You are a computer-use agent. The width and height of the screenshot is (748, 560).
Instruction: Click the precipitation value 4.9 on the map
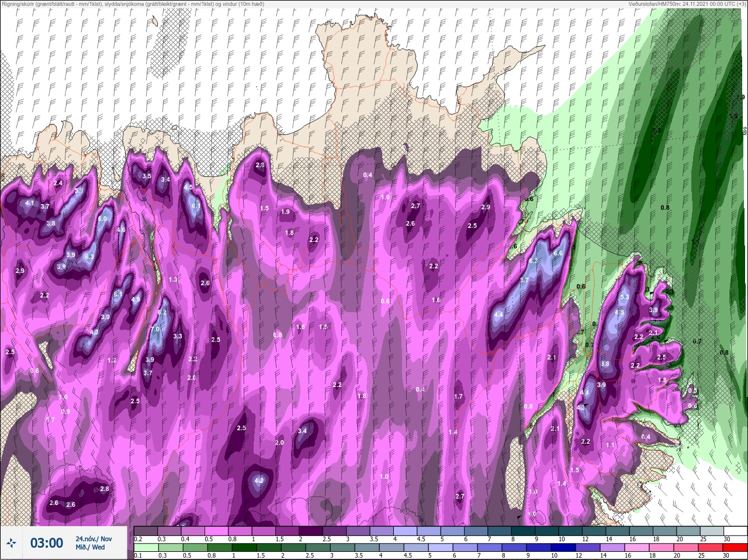tap(136, 299)
